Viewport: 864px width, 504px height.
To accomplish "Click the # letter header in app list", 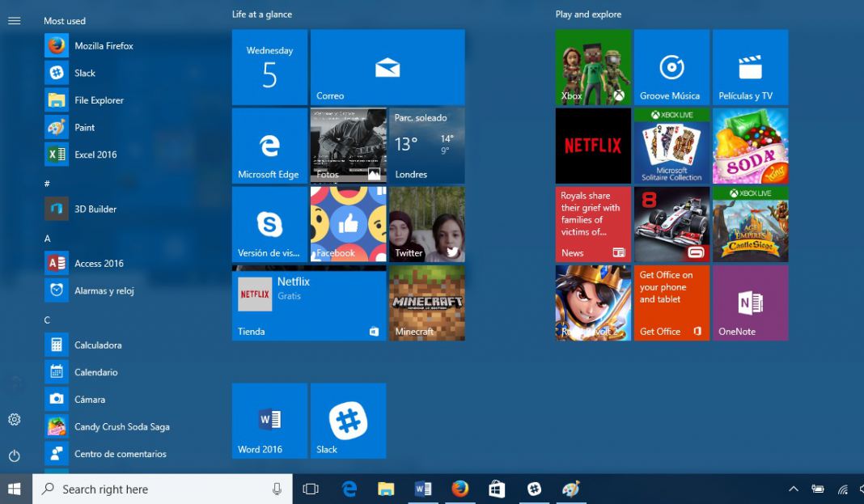I will coord(47,184).
